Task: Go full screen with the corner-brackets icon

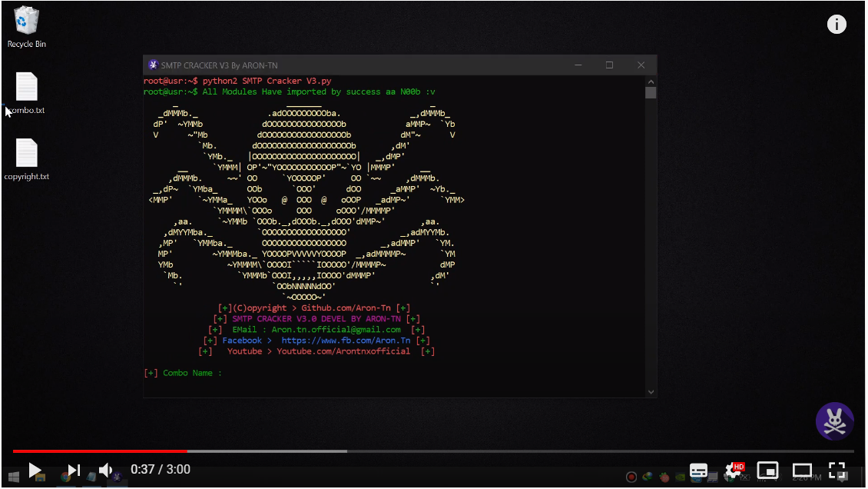Action: pyautogui.click(x=837, y=471)
